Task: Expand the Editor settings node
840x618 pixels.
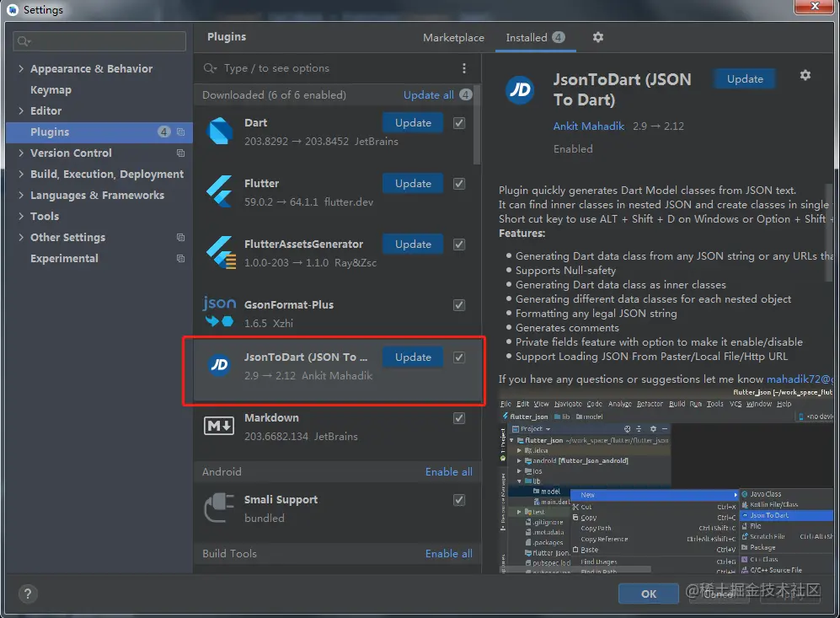Action: (21, 111)
